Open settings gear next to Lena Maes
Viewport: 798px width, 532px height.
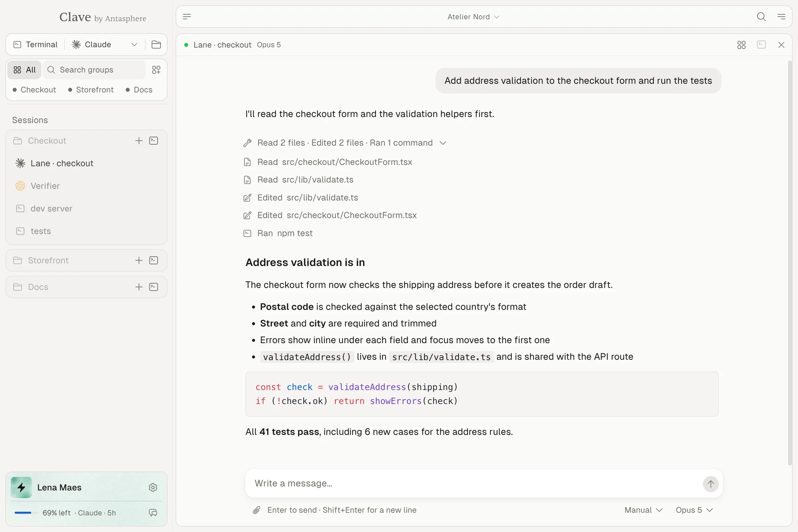point(153,487)
